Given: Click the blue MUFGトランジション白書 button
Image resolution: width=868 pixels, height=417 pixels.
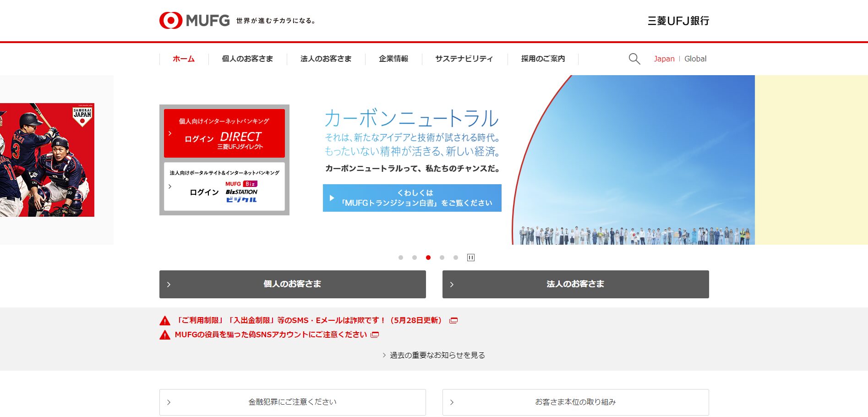Looking at the screenshot, I should (x=412, y=198).
